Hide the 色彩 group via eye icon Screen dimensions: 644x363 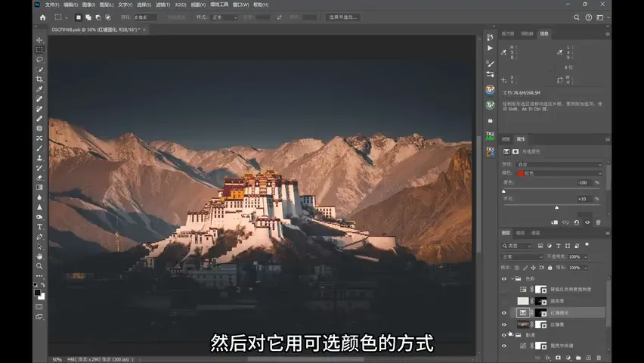click(x=504, y=279)
